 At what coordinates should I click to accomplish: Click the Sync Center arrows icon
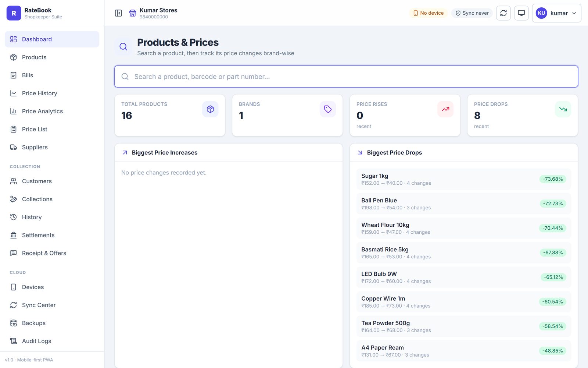14,305
